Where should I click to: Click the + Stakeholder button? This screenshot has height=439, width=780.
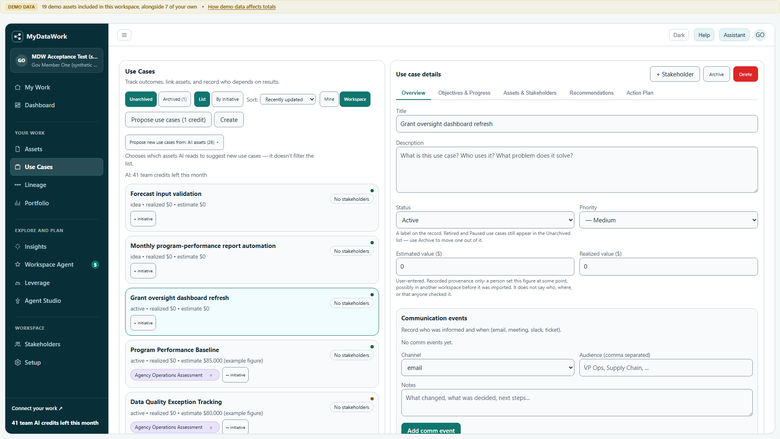[675, 74]
